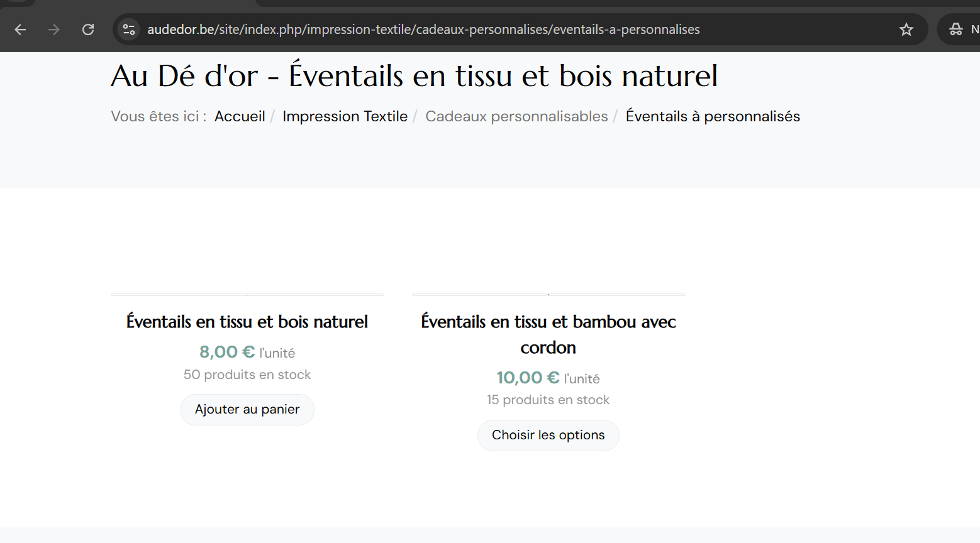This screenshot has height=543, width=980.
Task: Click the browser forward arrow
Action: click(54, 30)
